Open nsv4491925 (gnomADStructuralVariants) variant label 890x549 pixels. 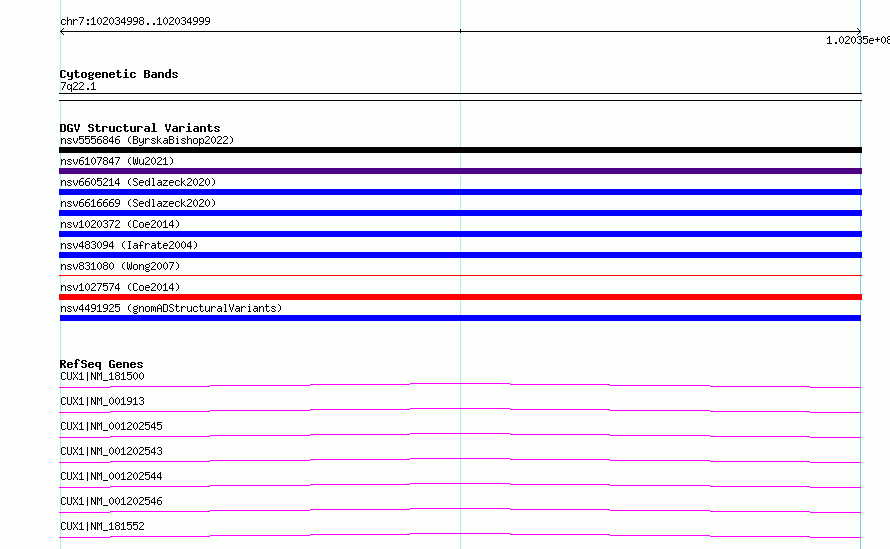tap(171, 308)
